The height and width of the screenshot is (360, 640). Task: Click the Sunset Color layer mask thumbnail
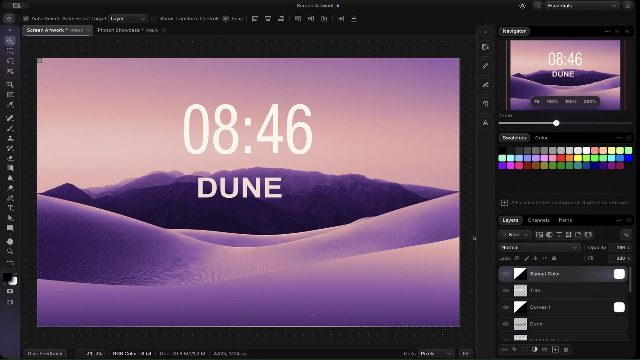pyautogui.click(x=619, y=274)
